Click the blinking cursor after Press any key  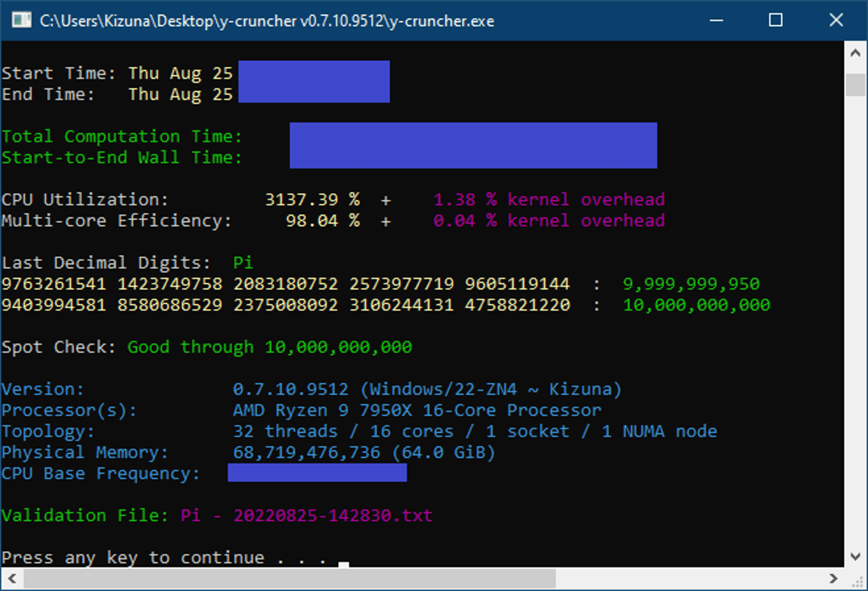pos(344,563)
